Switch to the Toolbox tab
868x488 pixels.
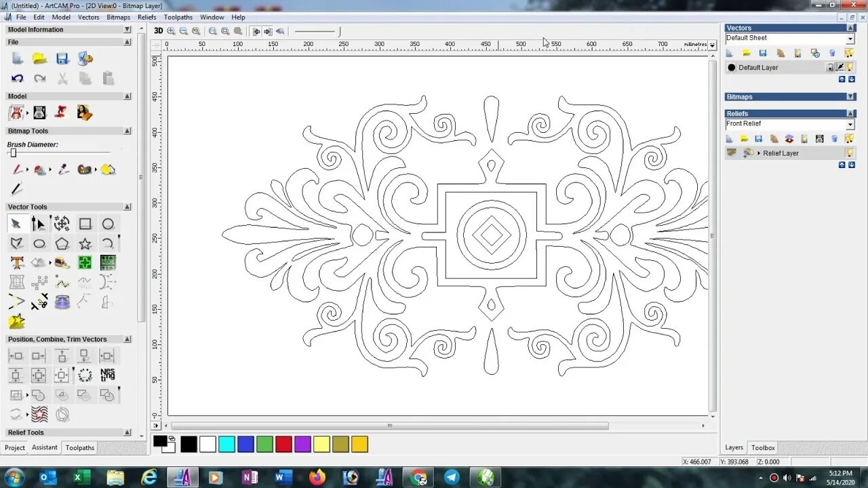click(x=763, y=447)
